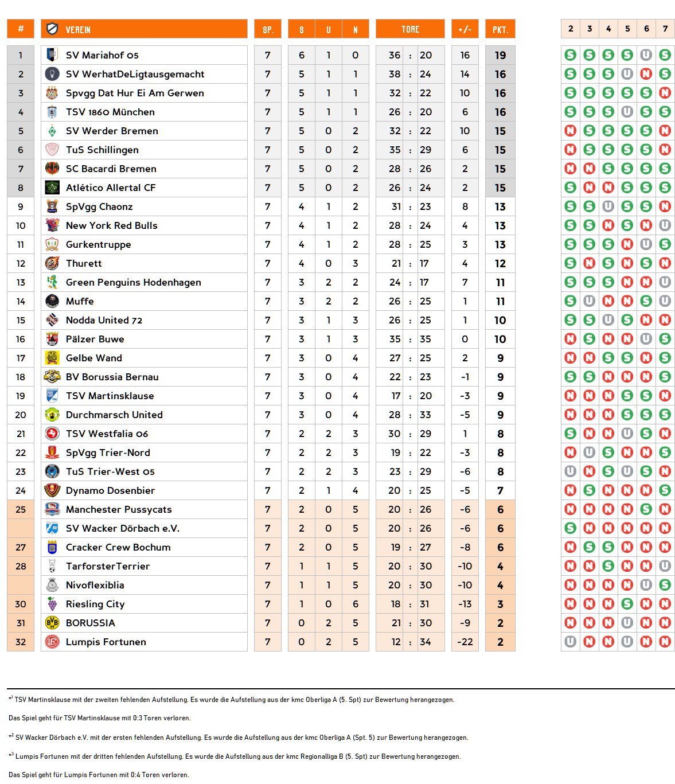Click the +/- goal difference column header
This screenshot has width=675, height=784.
pyautogui.click(x=465, y=29)
